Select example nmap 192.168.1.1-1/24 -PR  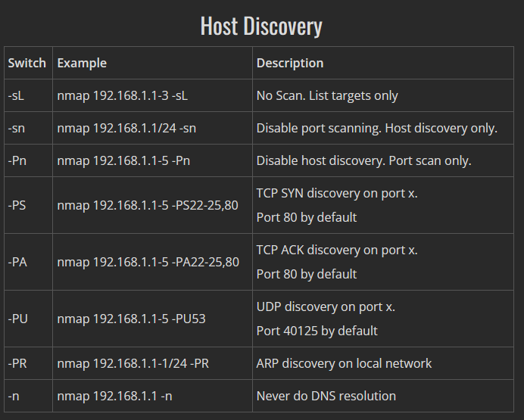tap(133, 363)
